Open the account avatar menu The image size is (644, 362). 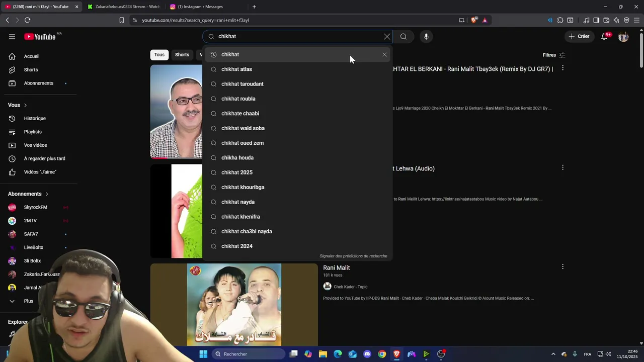(623, 36)
